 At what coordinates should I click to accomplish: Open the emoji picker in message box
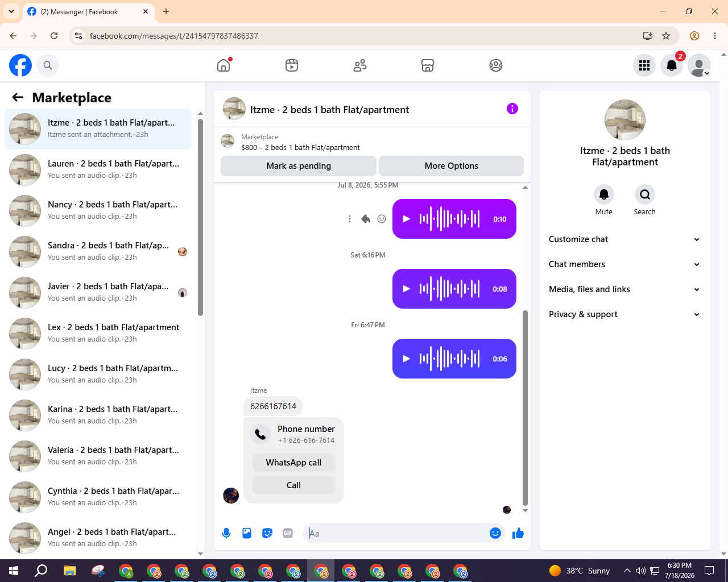click(495, 533)
